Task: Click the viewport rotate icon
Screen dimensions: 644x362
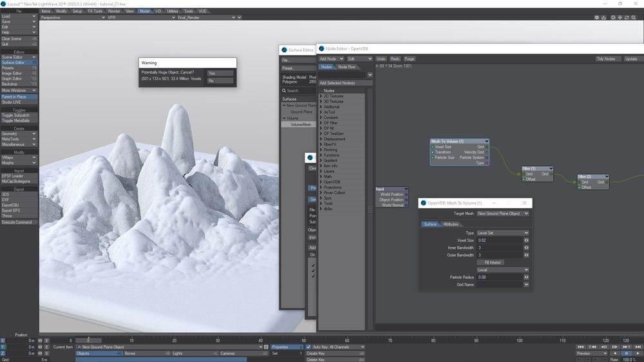Action: click(627, 17)
